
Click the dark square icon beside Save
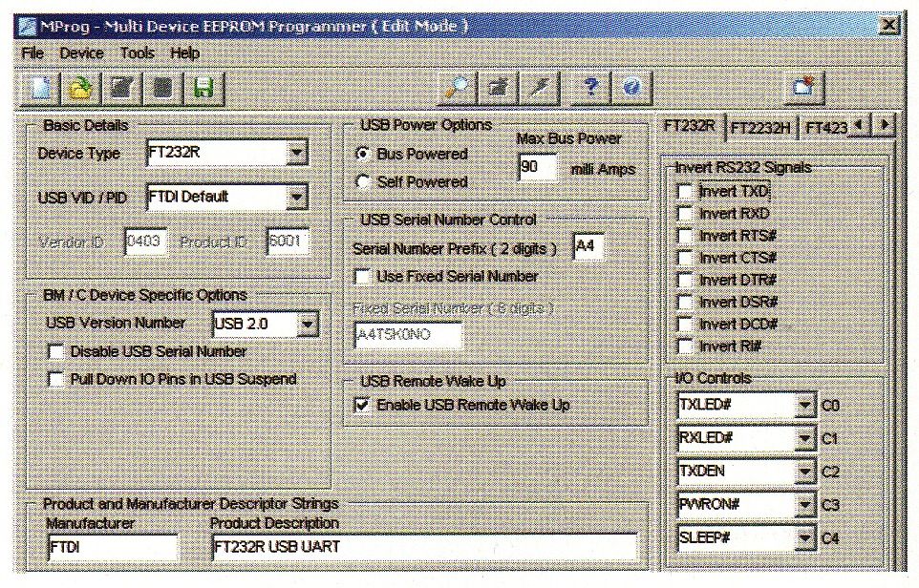pyautogui.click(x=163, y=89)
